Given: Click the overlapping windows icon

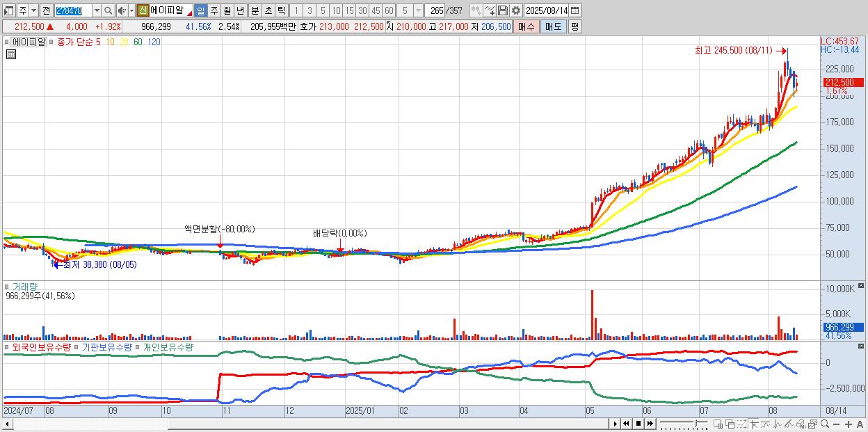Looking at the screenshot, I should point(730,424).
